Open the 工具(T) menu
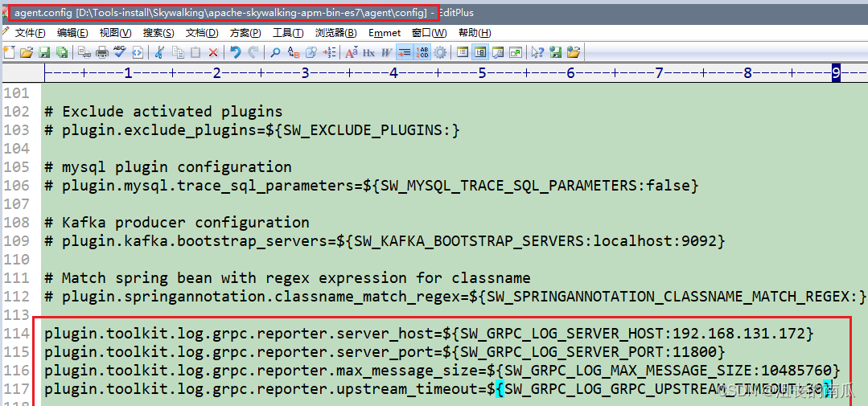The height and width of the screenshot is (406, 868). 288,33
